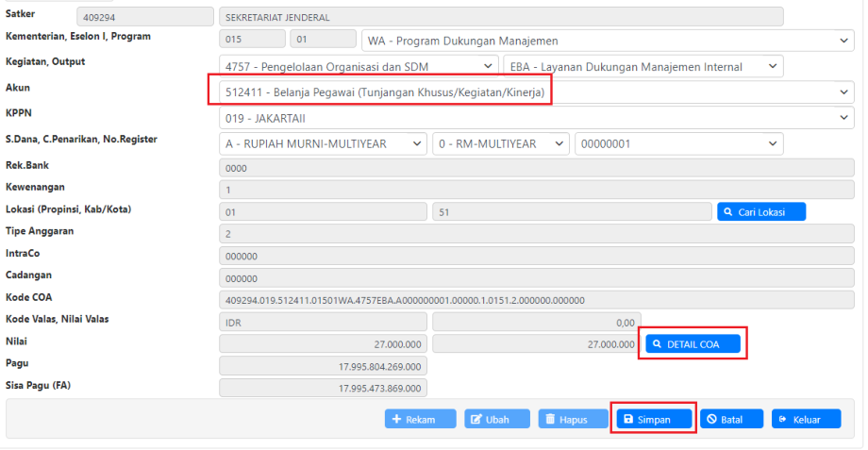Image resolution: width=868 pixels, height=450 pixels.
Task: Click the Kode COA field
Action: (x=534, y=300)
